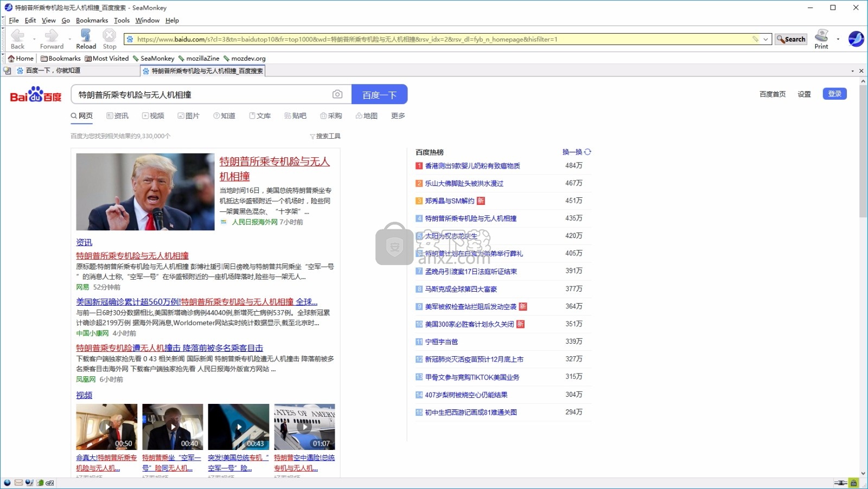Open the Browser component from the status bar

pyautogui.click(x=7, y=482)
